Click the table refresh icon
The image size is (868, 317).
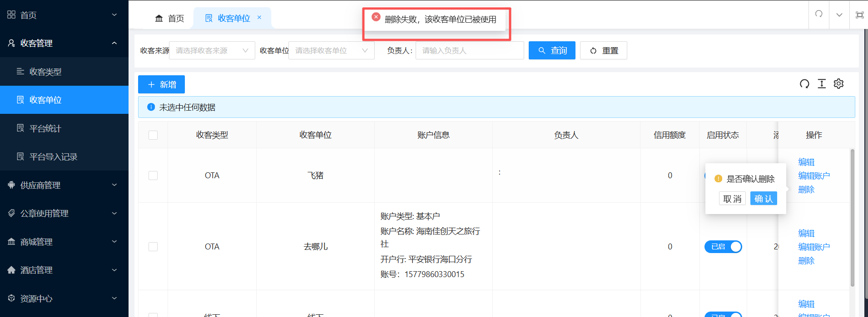[x=804, y=84]
